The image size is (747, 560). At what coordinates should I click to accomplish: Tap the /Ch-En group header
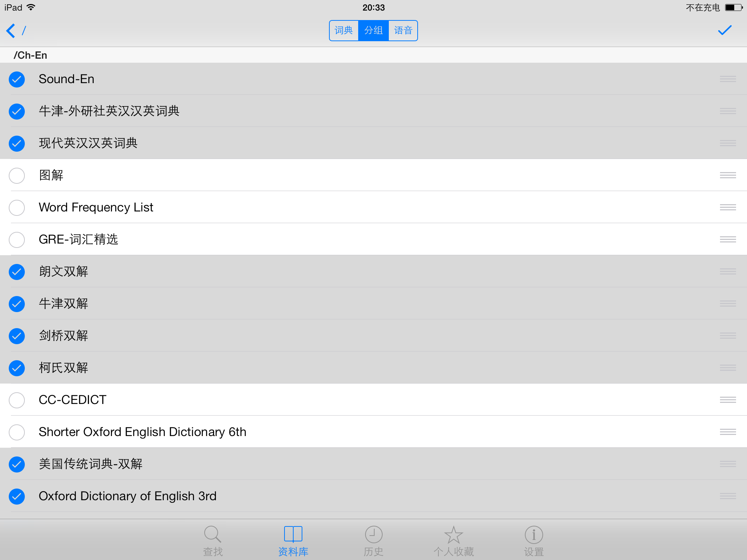31,55
